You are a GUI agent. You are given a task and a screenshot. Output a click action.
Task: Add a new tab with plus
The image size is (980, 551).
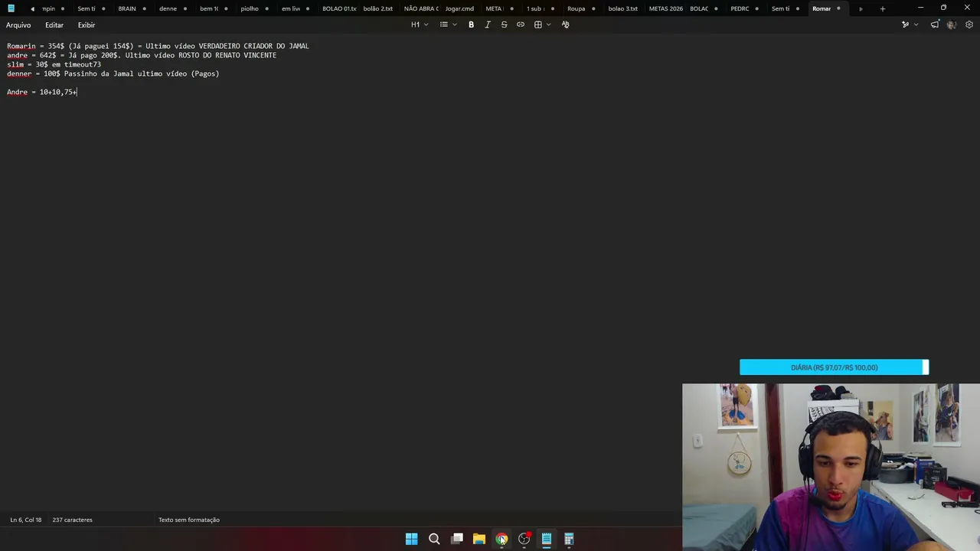[x=883, y=8]
